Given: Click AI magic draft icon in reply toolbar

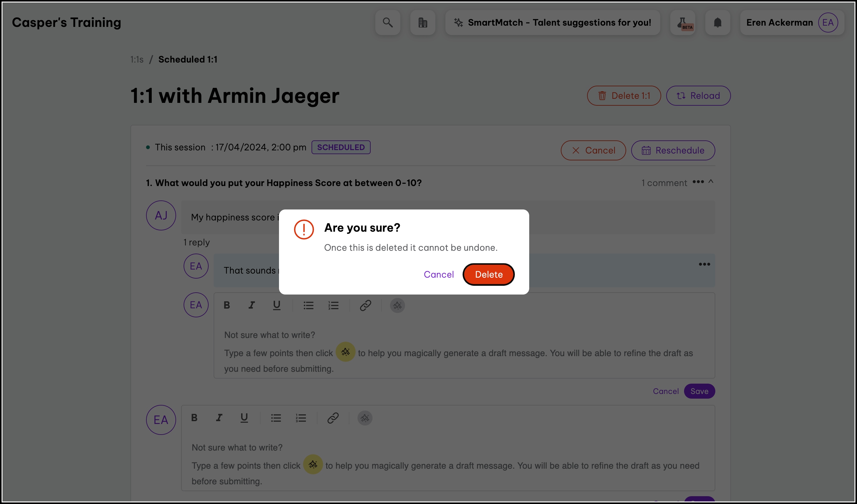Looking at the screenshot, I should pos(397,305).
